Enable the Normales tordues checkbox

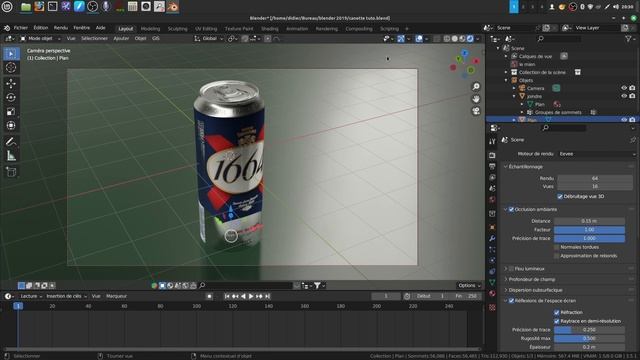click(556, 247)
